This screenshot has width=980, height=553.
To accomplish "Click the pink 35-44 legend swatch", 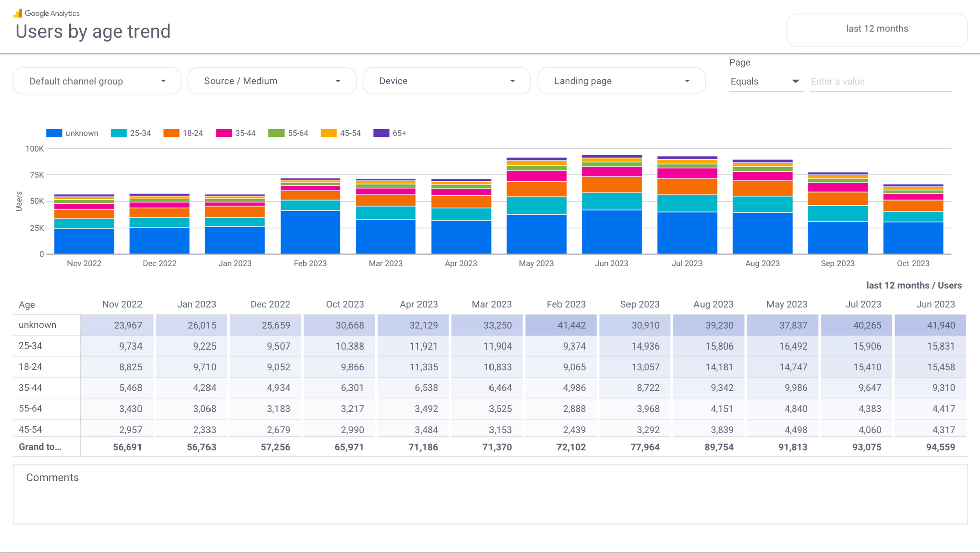I will point(224,133).
